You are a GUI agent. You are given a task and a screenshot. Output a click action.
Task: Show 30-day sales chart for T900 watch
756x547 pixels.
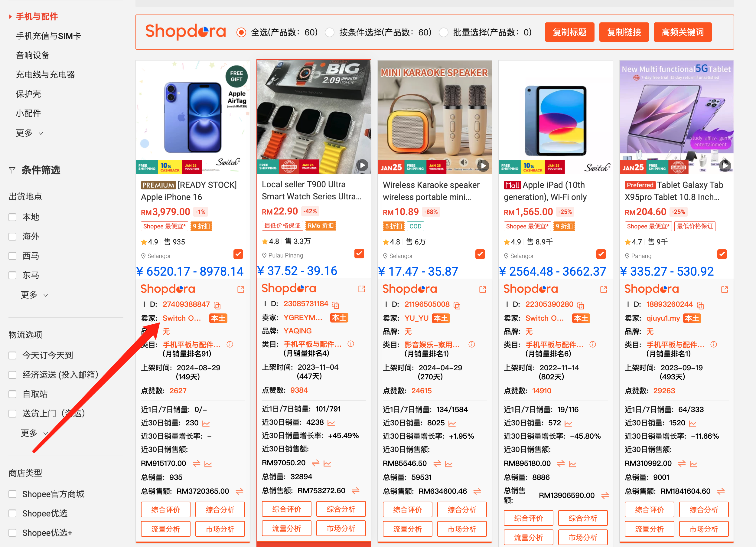(331, 423)
